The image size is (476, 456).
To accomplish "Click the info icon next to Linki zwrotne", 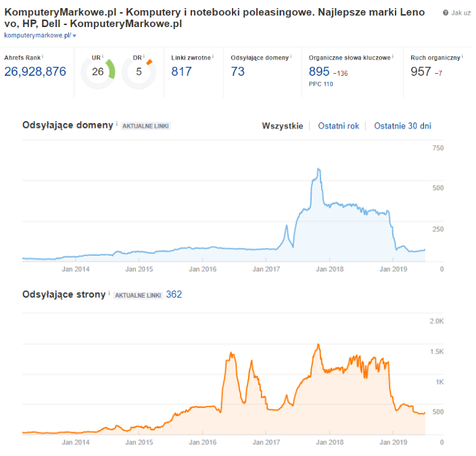I will [x=213, y=57].
